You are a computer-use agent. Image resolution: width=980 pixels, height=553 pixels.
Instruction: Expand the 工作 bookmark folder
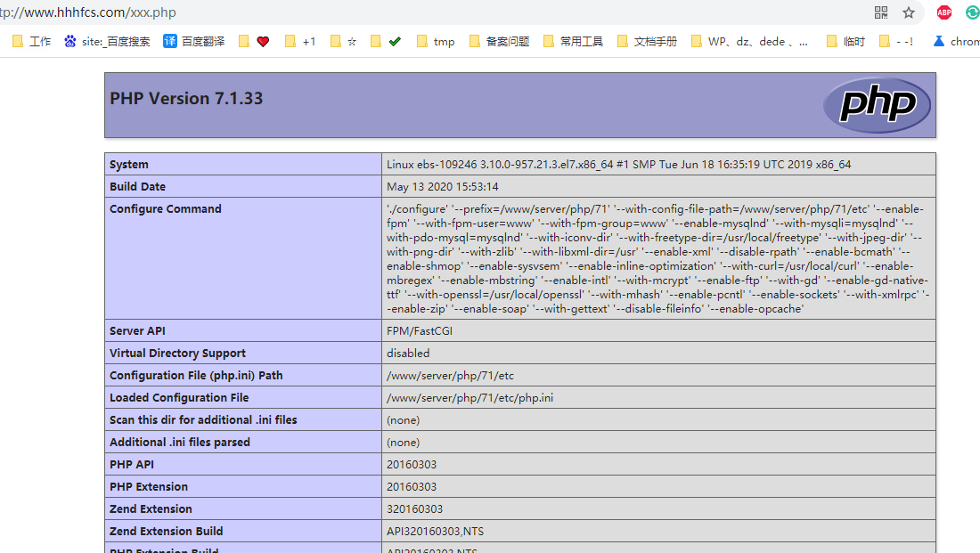[32, 41]
